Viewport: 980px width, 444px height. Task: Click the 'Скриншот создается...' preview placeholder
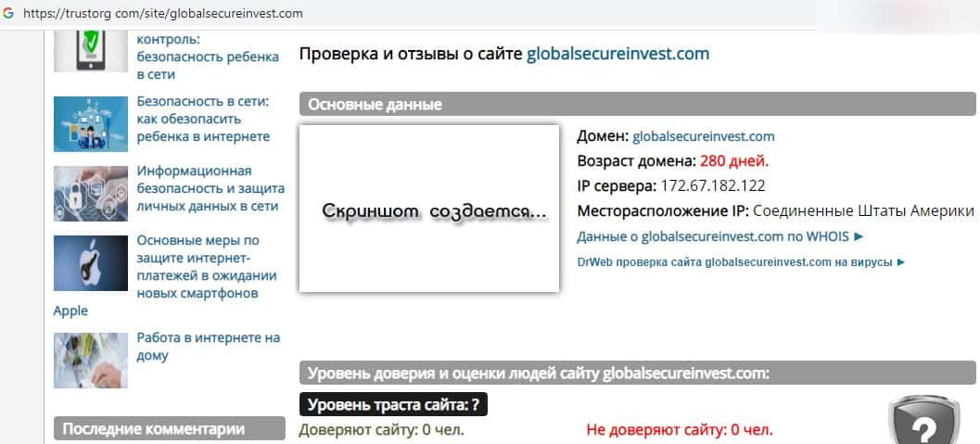pos(429,209)
